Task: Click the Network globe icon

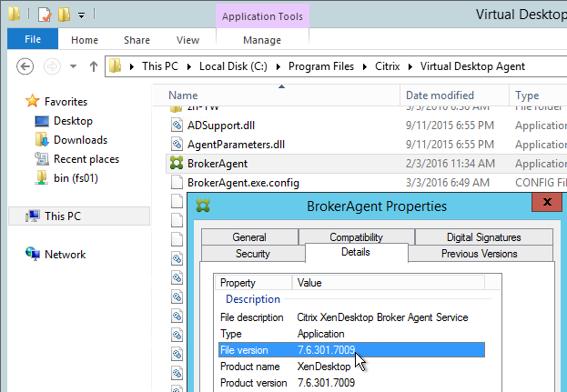Action: [33, 254]
